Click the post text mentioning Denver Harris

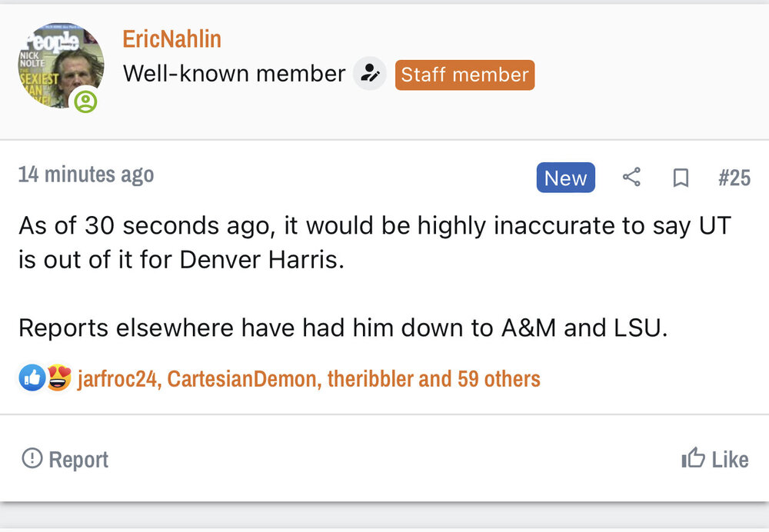tap(261, 259)
